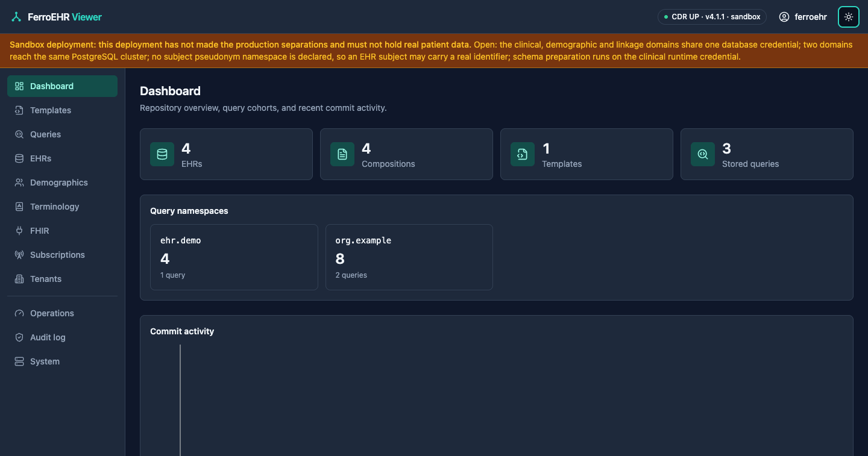This screenshot has width=868, height=456.
Task: Click the search icon on Stored queries card
Action: [703, 154]
